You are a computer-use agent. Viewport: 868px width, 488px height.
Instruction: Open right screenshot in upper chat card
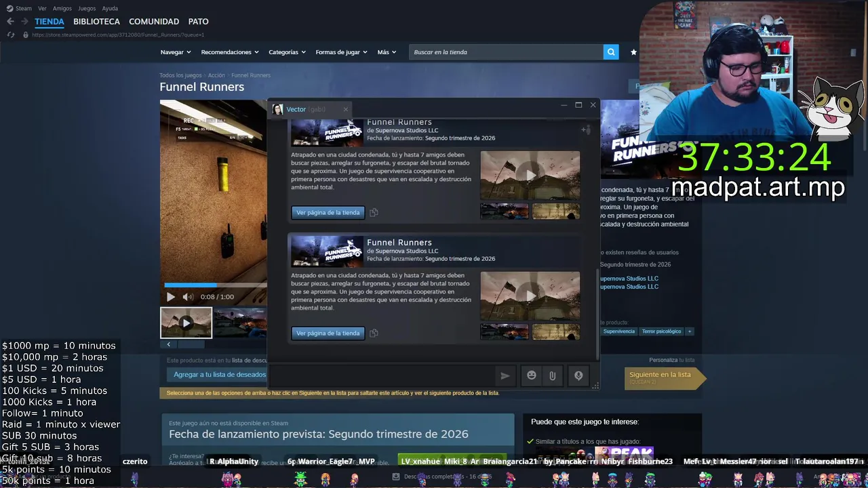[x=555, y=211]
